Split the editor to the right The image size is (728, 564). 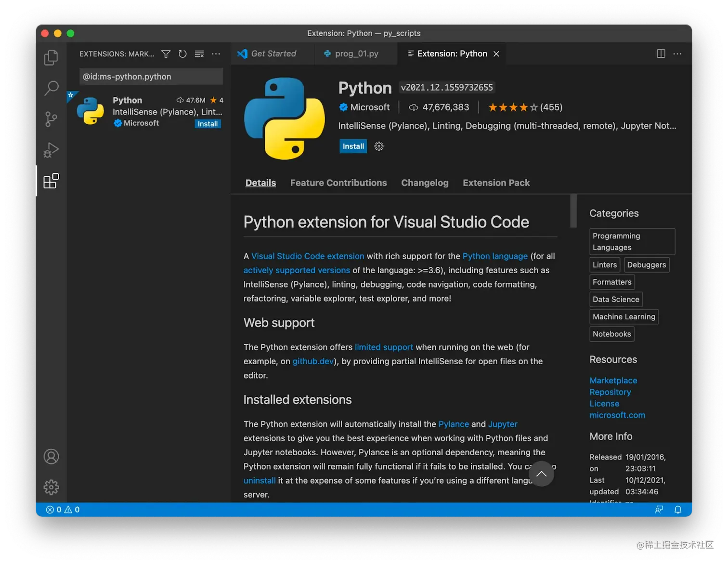point(661,53)
